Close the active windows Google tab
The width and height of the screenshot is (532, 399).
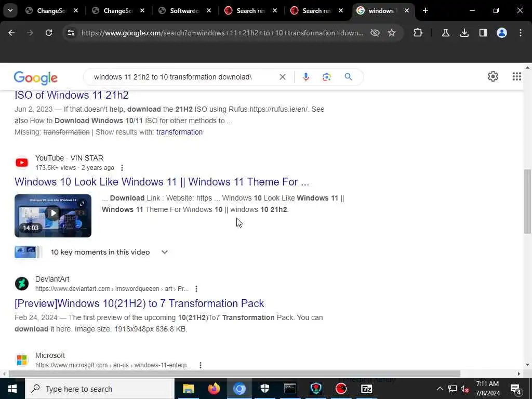[407, 11]
